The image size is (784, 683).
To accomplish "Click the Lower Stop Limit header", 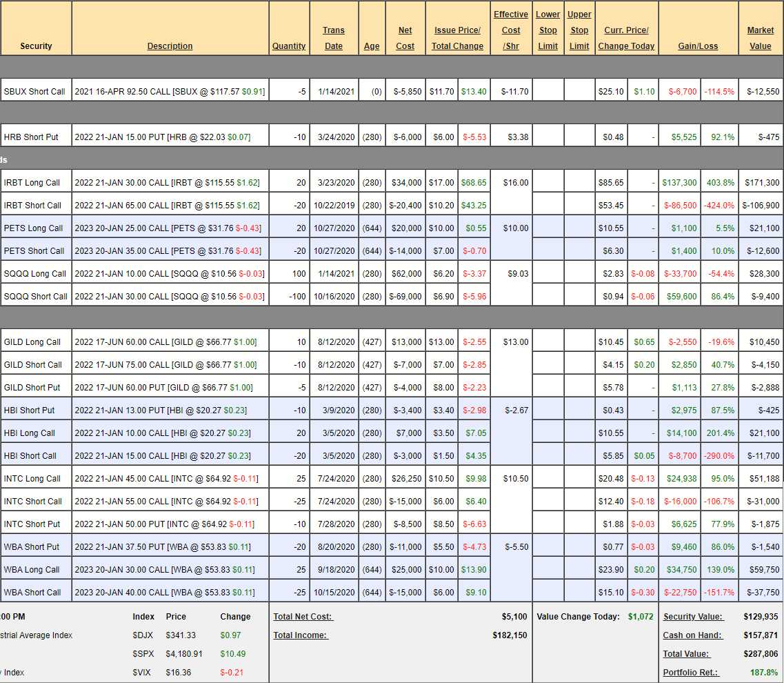I will point(547,30).
